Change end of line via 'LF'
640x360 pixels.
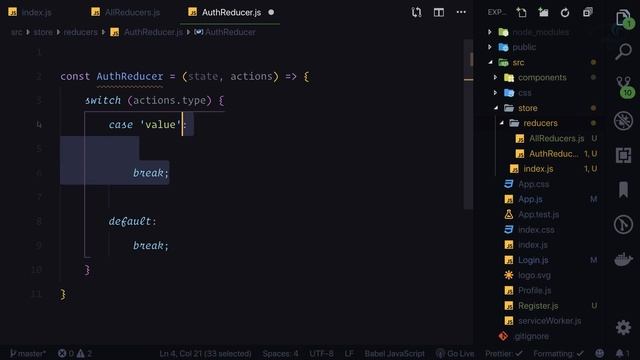(x=349, y=353)
